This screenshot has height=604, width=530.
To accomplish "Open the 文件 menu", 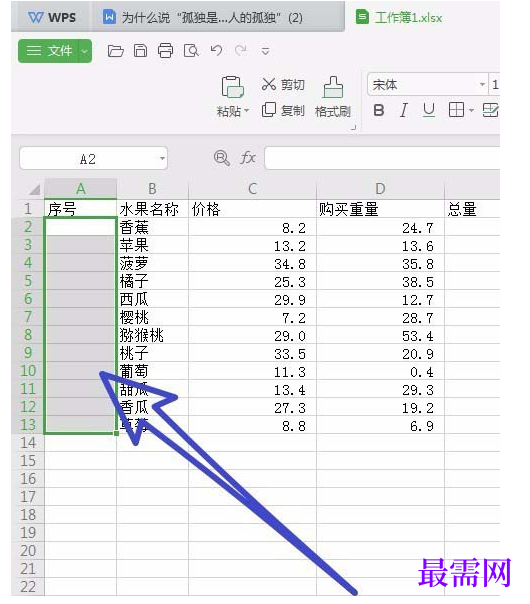I will 49,50.
